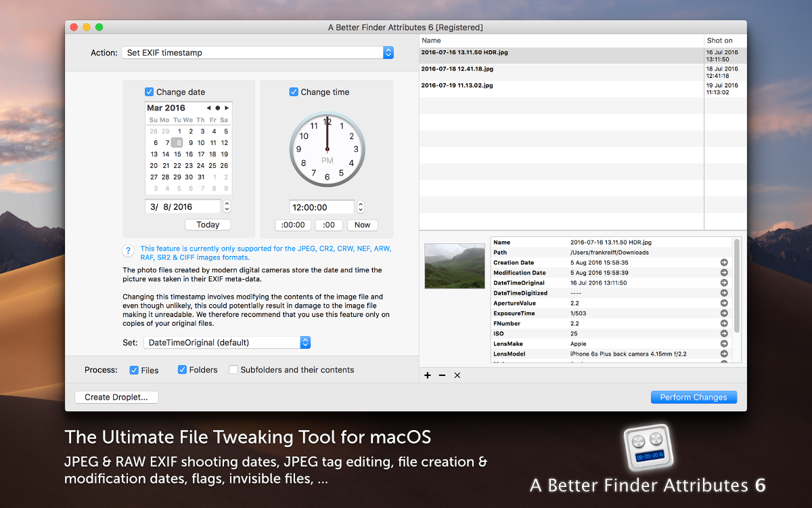Click the arrow icon on the LensModel row

pyautogui.click(x=724, y=354)
